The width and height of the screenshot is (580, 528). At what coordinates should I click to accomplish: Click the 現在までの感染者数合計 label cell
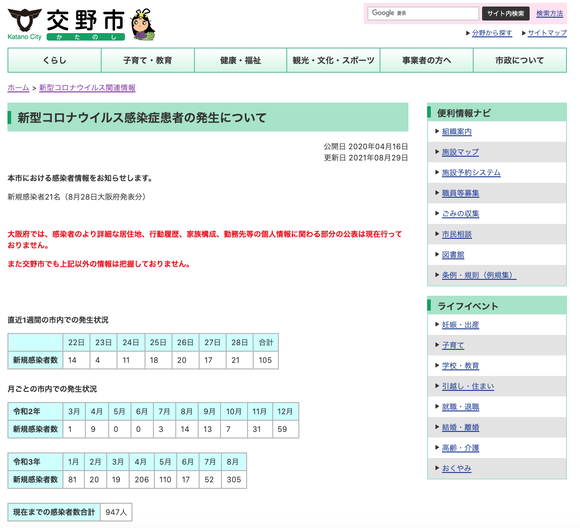pos(54,512)
